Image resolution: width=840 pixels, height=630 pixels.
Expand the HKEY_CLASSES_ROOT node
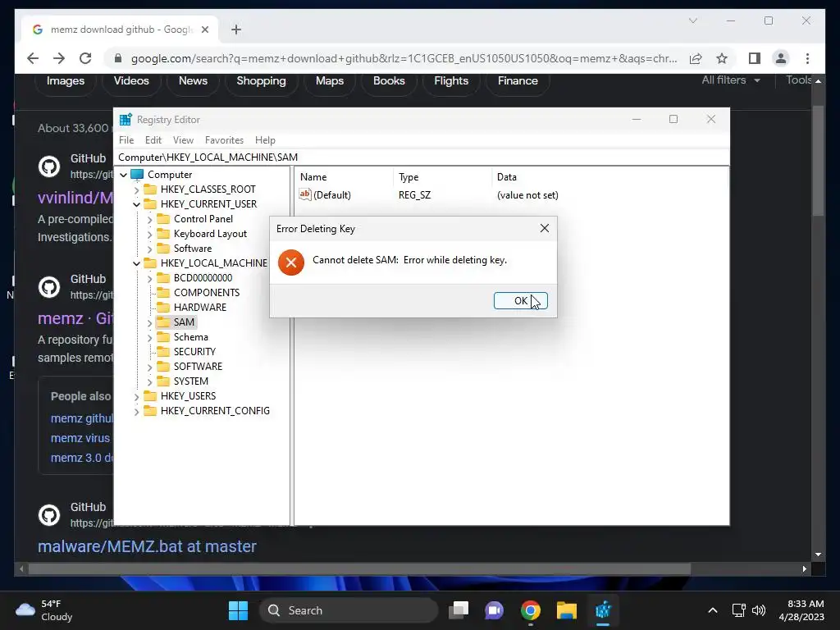click(x=137, y=189)
